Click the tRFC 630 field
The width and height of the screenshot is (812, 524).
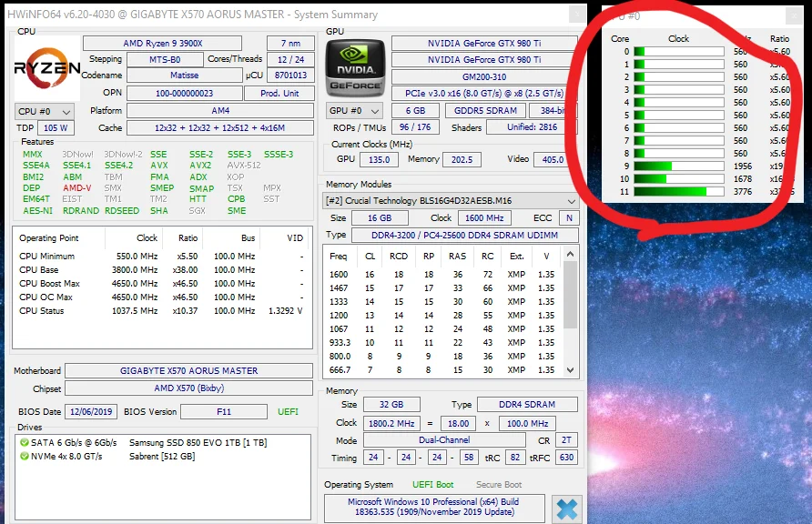coord(566,458)
